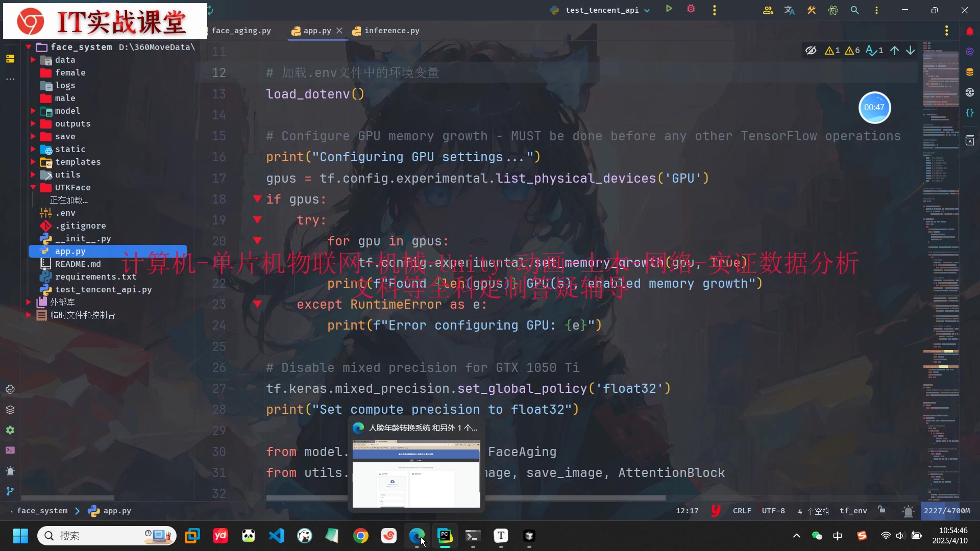Image resolution: width=980 pixels, height=551 pixels.
Task: Open the Terminal tool window
Action: tap(10, 450)
